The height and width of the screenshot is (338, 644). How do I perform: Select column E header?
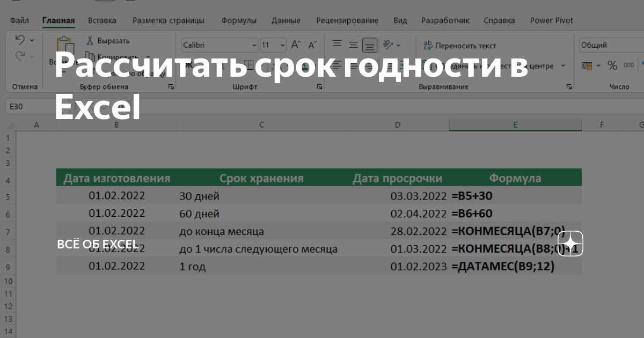(x=515, y=125)
